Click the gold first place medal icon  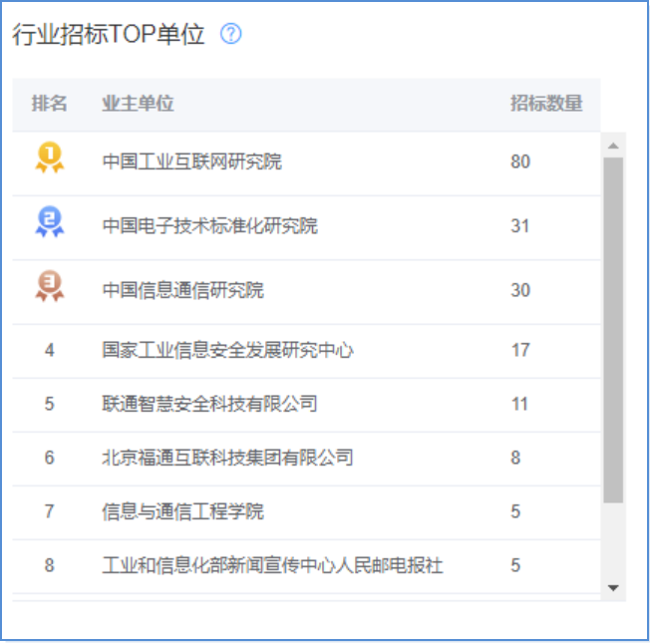(x=50, y=158)
